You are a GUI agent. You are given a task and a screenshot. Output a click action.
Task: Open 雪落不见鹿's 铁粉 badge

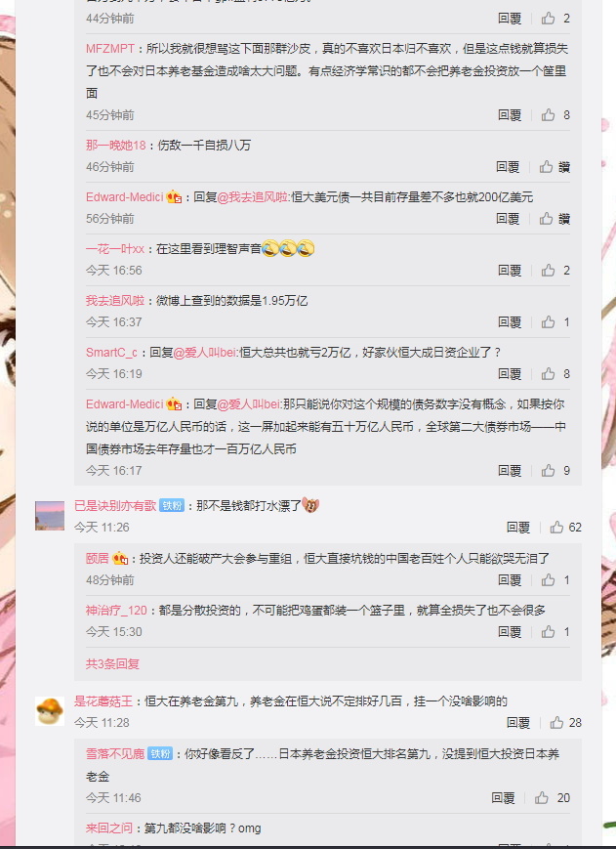tap(160, 753)
